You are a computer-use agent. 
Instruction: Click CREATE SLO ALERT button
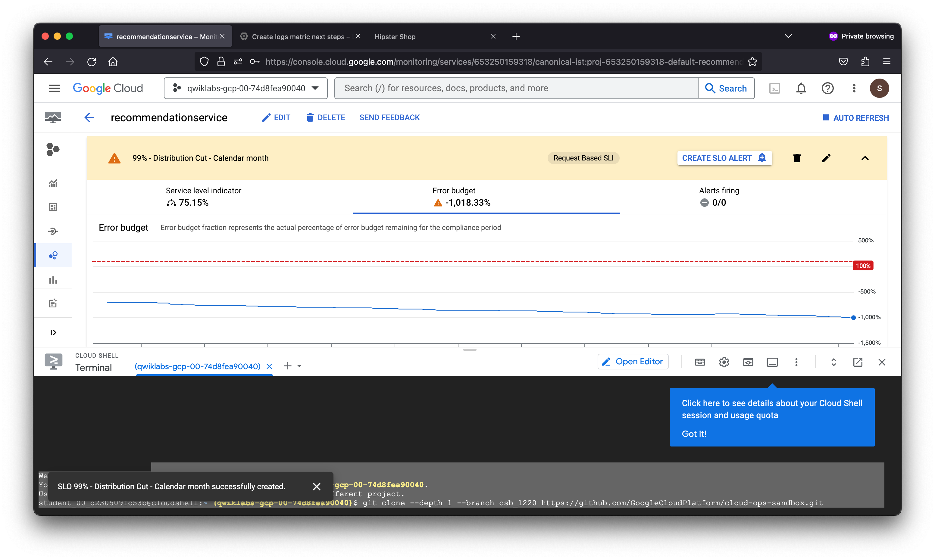(x=724, y=158)
